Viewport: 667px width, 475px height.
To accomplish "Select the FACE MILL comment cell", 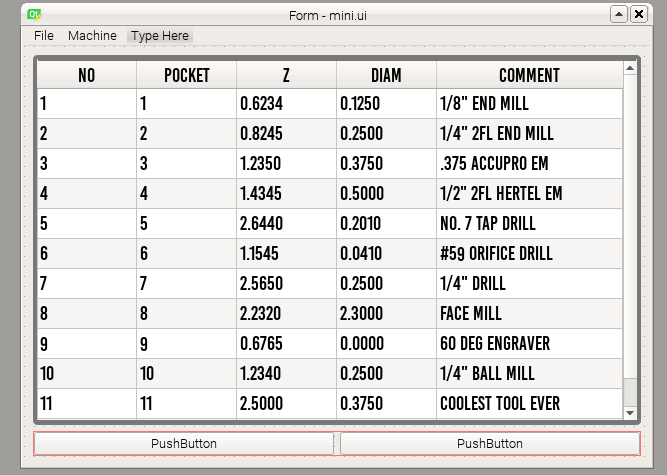I will coord(529,313).
